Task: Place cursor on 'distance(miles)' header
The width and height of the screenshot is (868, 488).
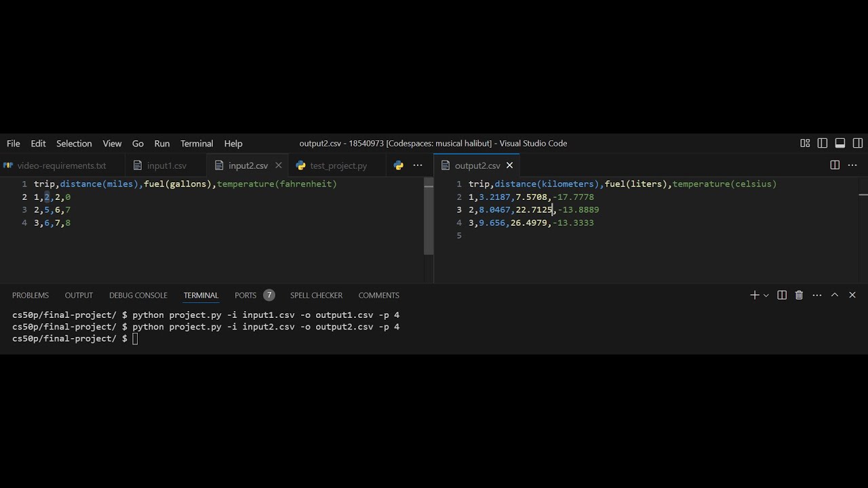Action: tap(99, 184)
